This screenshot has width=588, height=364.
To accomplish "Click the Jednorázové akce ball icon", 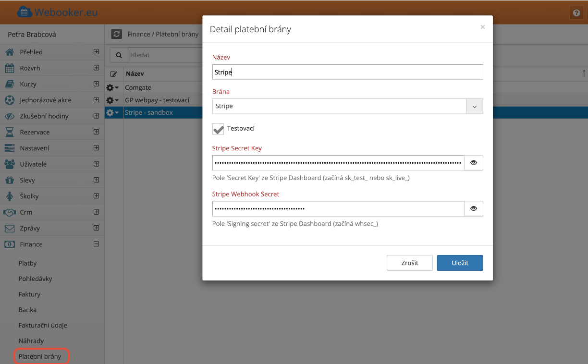I will pyautogui.click(x=10, y=100).
